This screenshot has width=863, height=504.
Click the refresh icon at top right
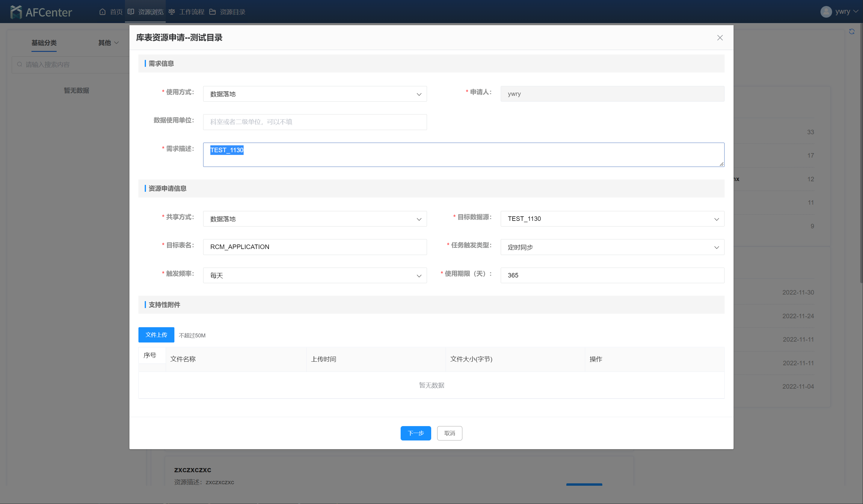tap(852, 31)
